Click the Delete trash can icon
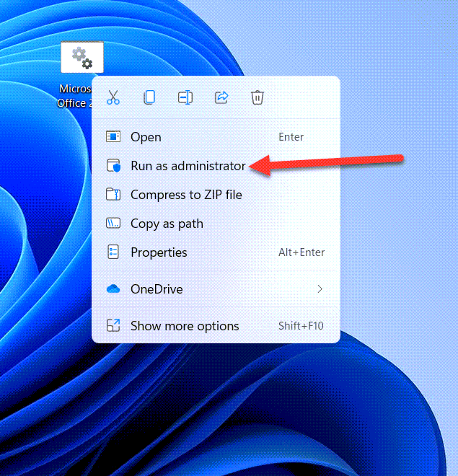Screen dimensions: 458x476 [257, 97]
